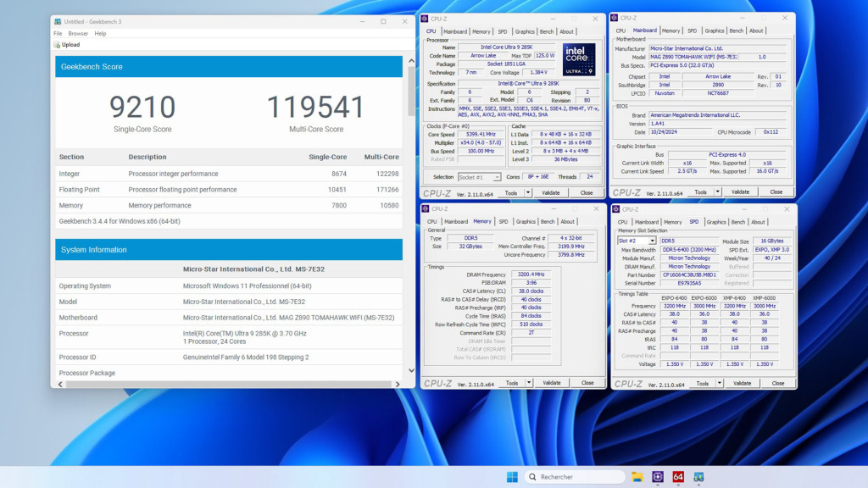
Task: Click Validate button in CPU window
Action: tap(550, 193)
